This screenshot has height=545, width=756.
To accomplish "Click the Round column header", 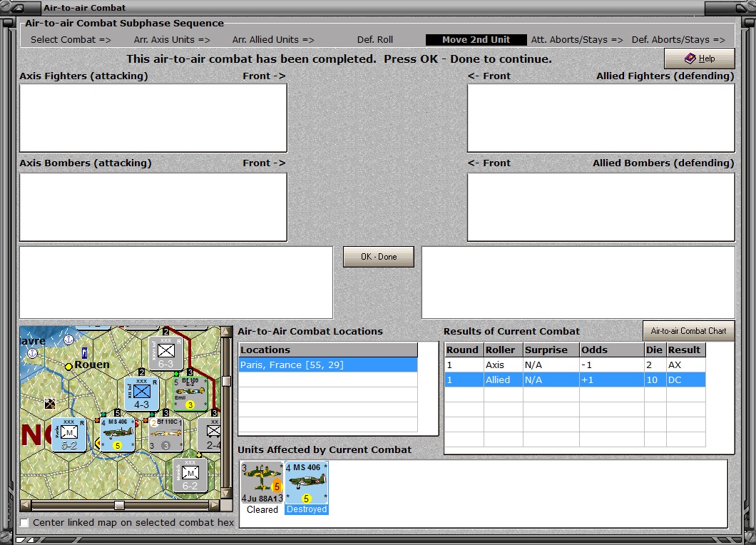I will point(464,350).
